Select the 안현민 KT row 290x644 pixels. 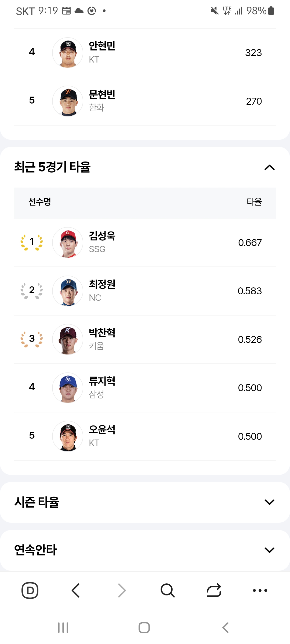[145, 53]
